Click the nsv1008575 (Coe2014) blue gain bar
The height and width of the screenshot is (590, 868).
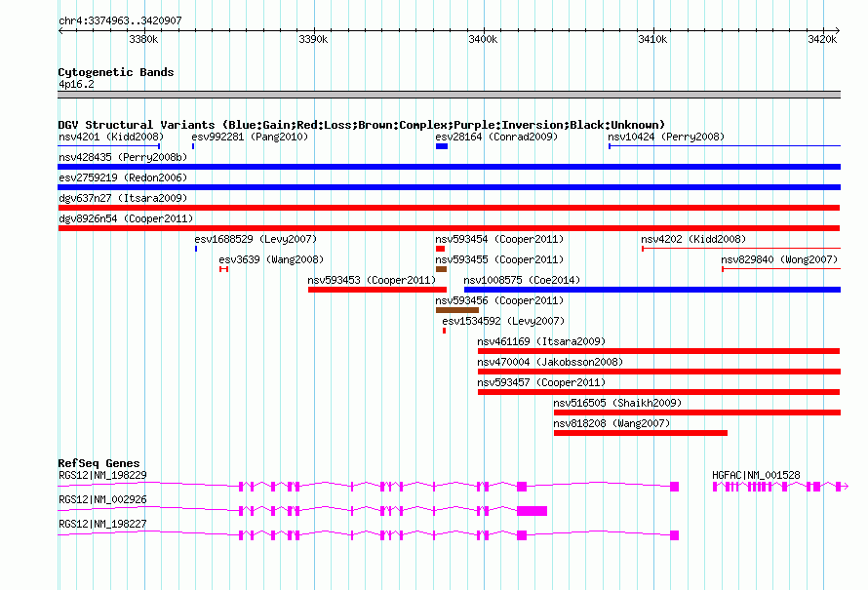[652, 290]
